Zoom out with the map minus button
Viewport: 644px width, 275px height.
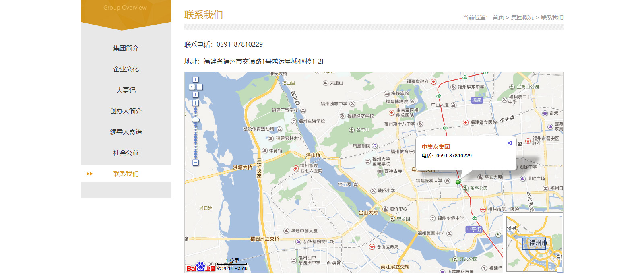[x=196, y=163]
